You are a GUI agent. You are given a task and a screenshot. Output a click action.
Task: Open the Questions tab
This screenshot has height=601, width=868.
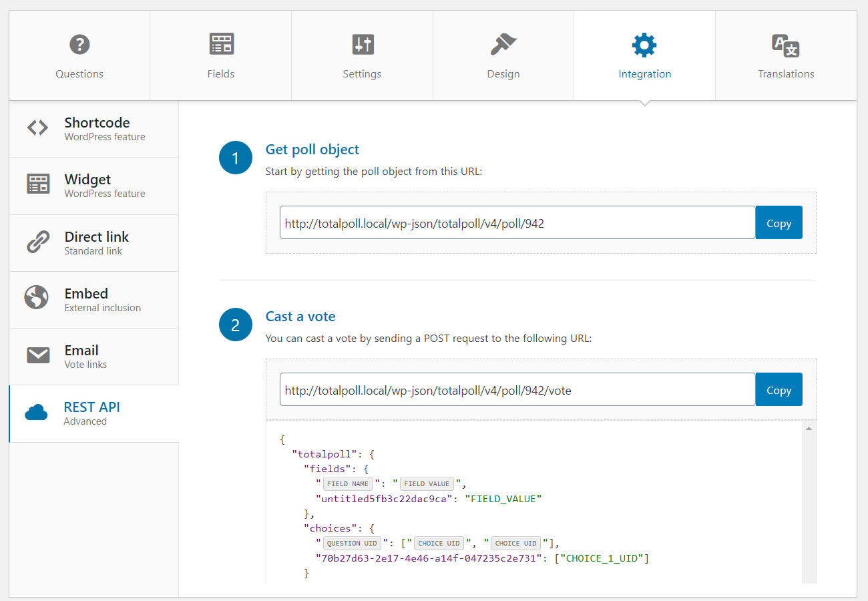[x=79, y=55]
